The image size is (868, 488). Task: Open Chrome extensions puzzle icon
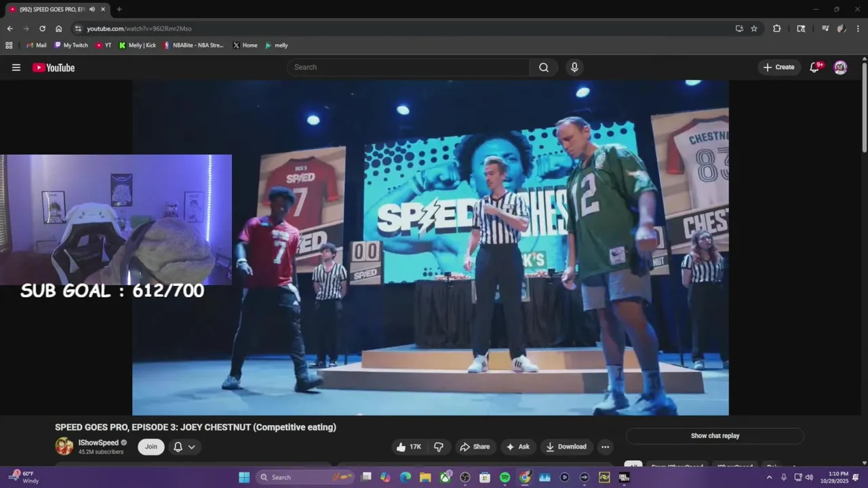pyautogui.click(x=777, y=28)
